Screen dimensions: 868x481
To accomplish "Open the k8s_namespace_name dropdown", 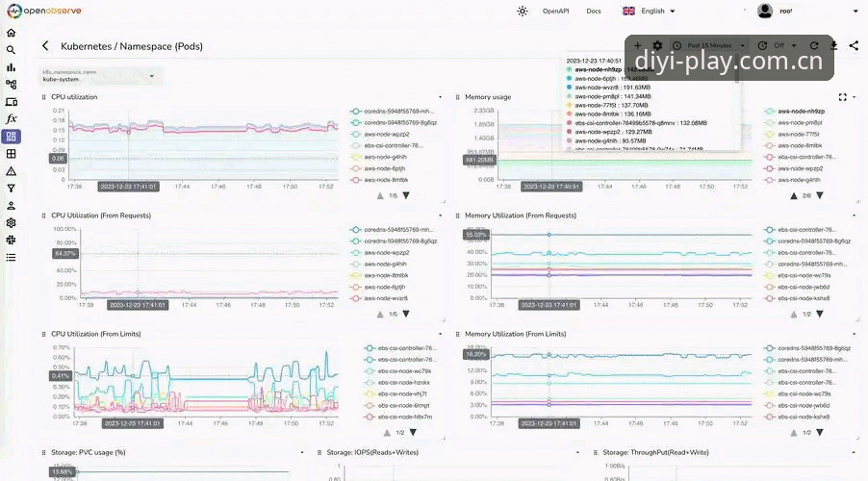I will point(99,76).
